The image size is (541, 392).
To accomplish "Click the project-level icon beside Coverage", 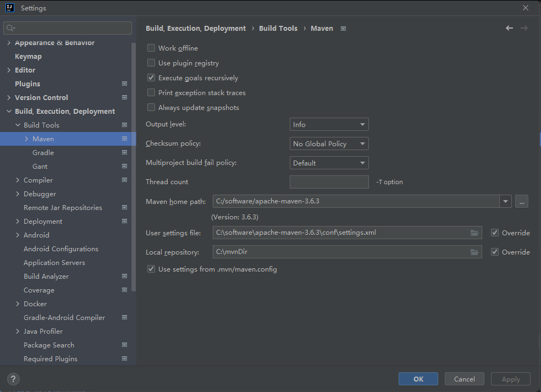I will click(125, 290).
